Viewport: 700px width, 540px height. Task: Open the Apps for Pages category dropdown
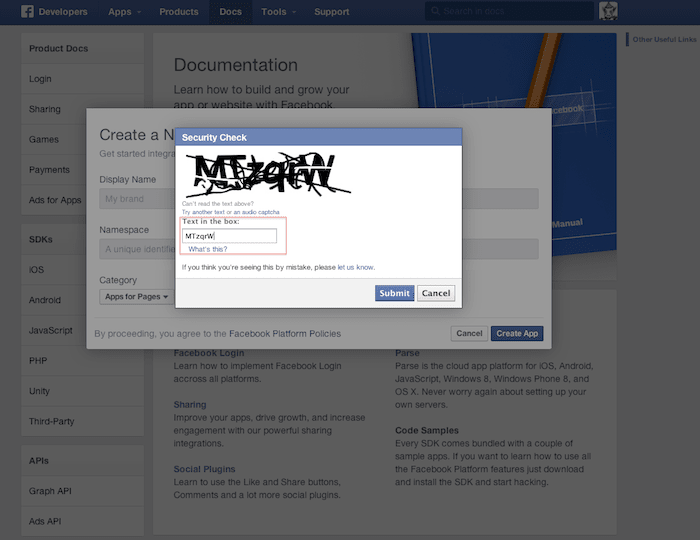pyautogui.click(x=136, y=297)
